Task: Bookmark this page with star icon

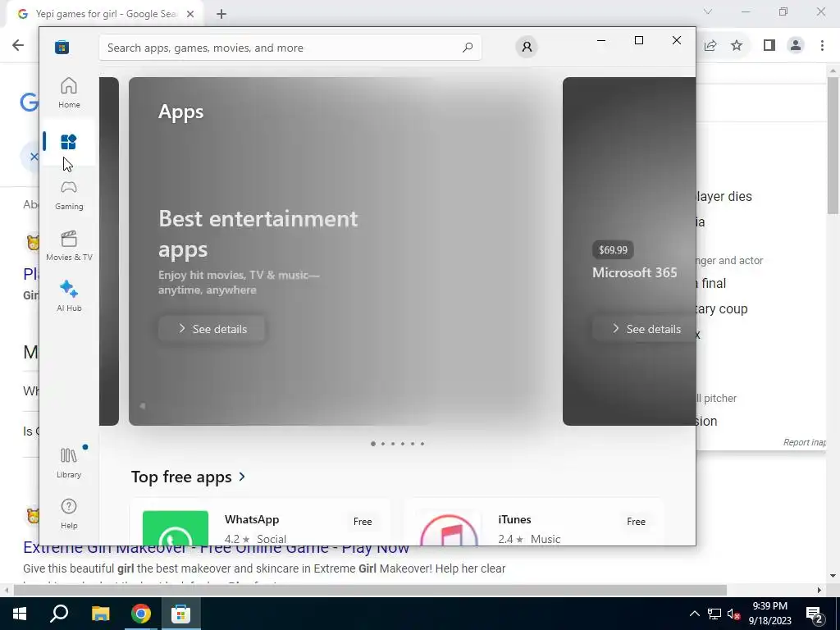Action: pos(737,46)
